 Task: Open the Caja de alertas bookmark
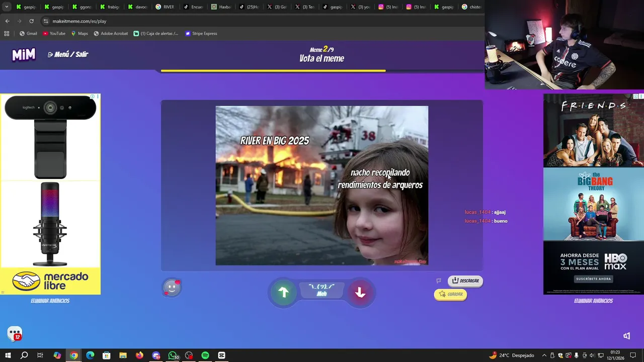click(156, 34)
